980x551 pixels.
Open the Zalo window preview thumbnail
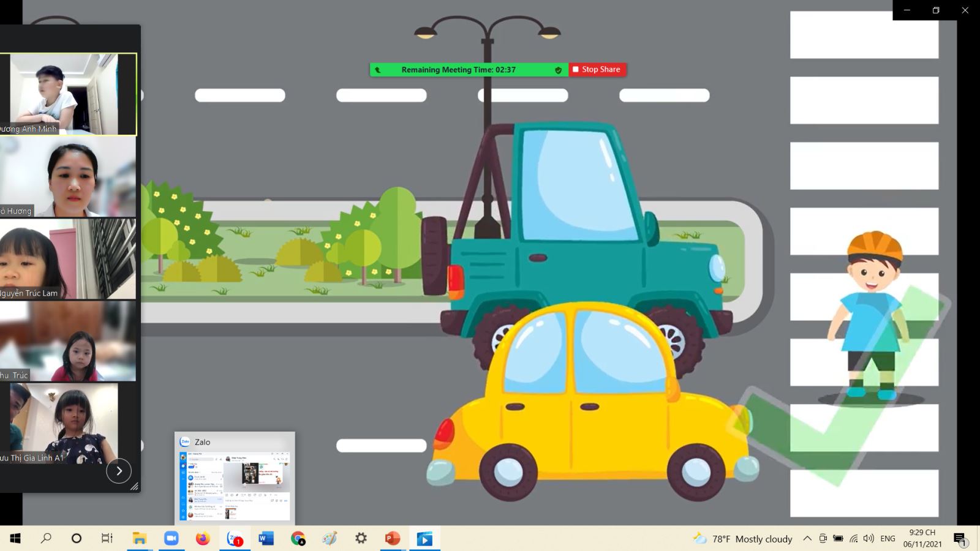235,478
